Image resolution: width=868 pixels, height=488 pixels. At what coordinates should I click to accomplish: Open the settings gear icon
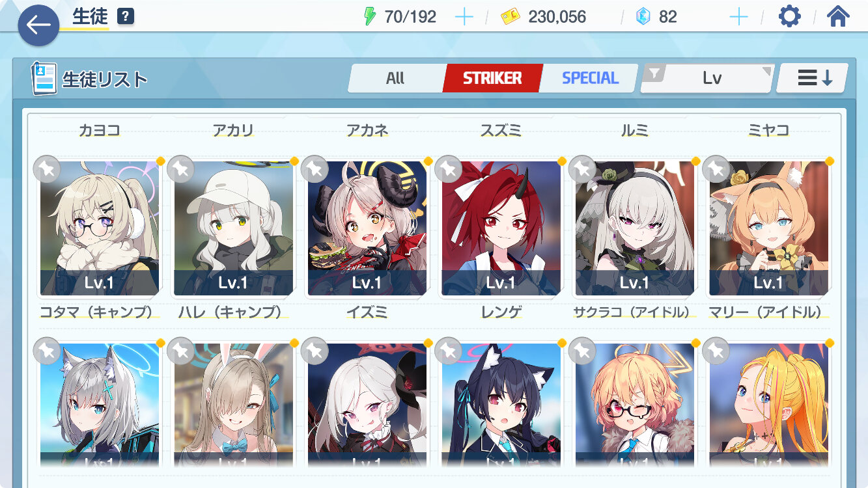[789, 16]
